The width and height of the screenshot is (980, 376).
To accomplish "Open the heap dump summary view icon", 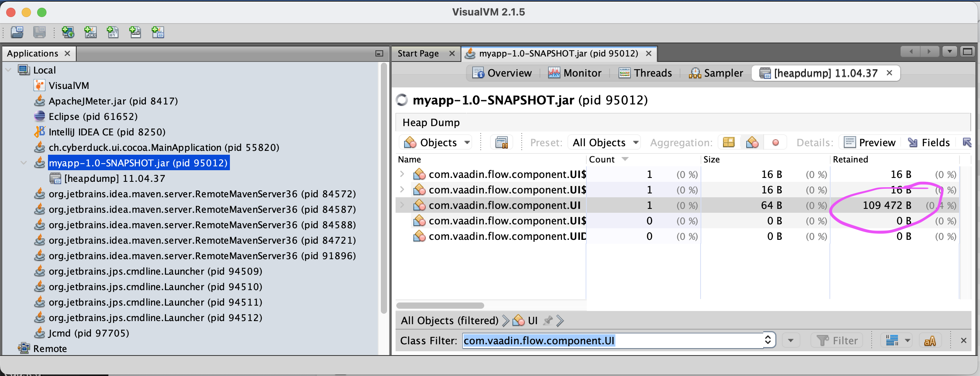I will pyautogui.click(x=501, y=142).
